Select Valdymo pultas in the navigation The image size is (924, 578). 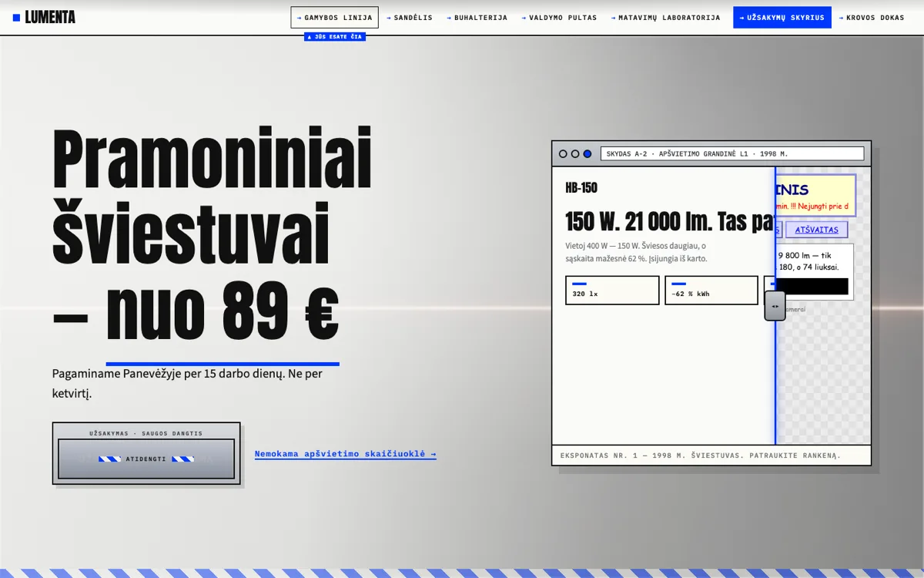coord(559,18)
